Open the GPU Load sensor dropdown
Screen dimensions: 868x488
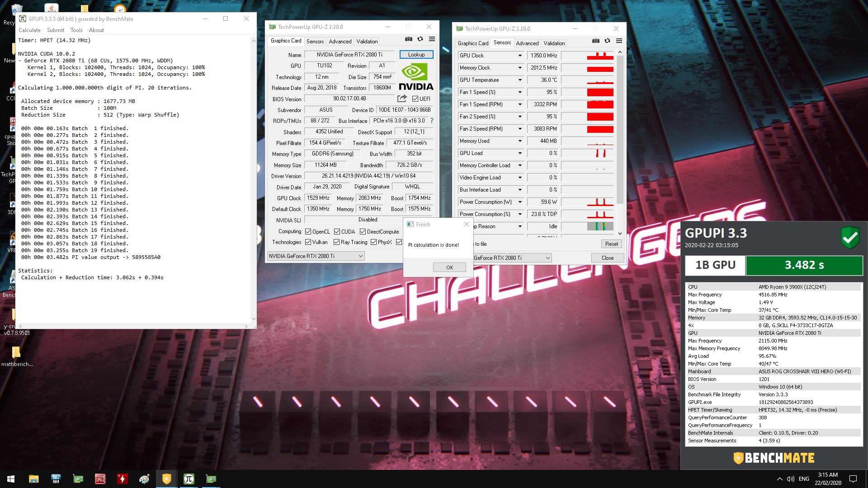click(519, 153)
